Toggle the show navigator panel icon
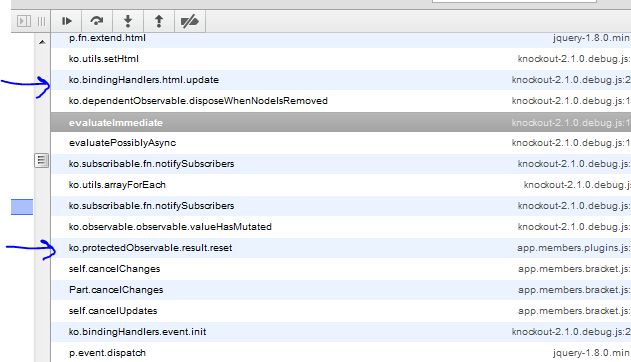Screen dimensions: 631x362 tap(24, 21)
